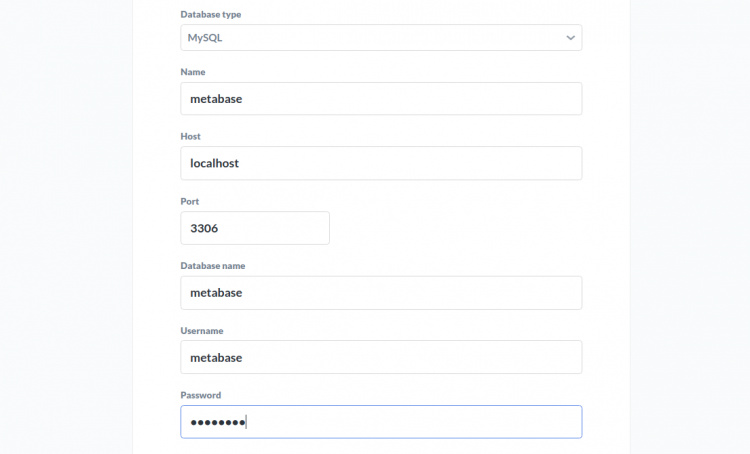Click the "Password" label text
This screenshot has height=454, width=750.
click(x=201, y=395)
